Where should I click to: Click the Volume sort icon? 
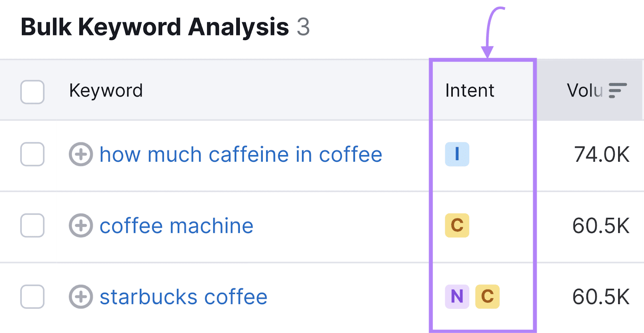pos(617,90)
